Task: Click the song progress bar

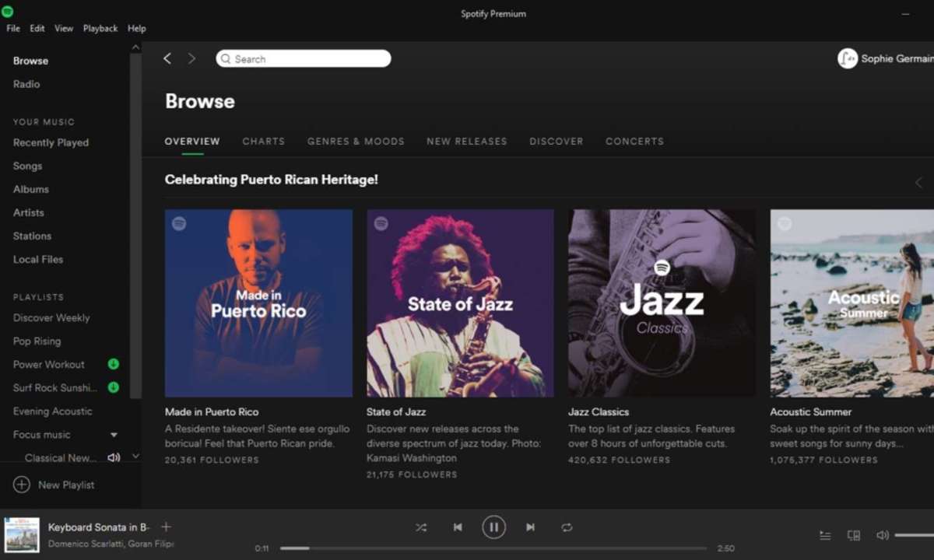Action: [x=493, y=548]
